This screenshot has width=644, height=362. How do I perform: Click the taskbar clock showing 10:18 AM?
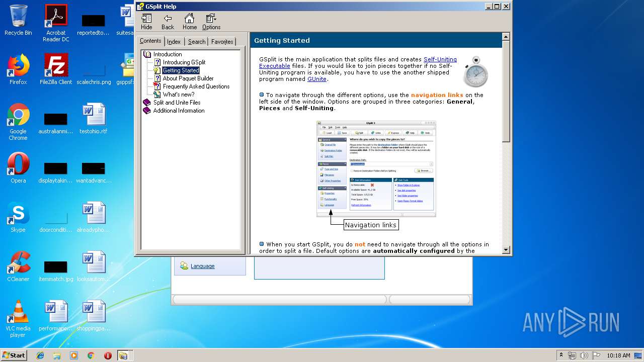coord(618,355)
